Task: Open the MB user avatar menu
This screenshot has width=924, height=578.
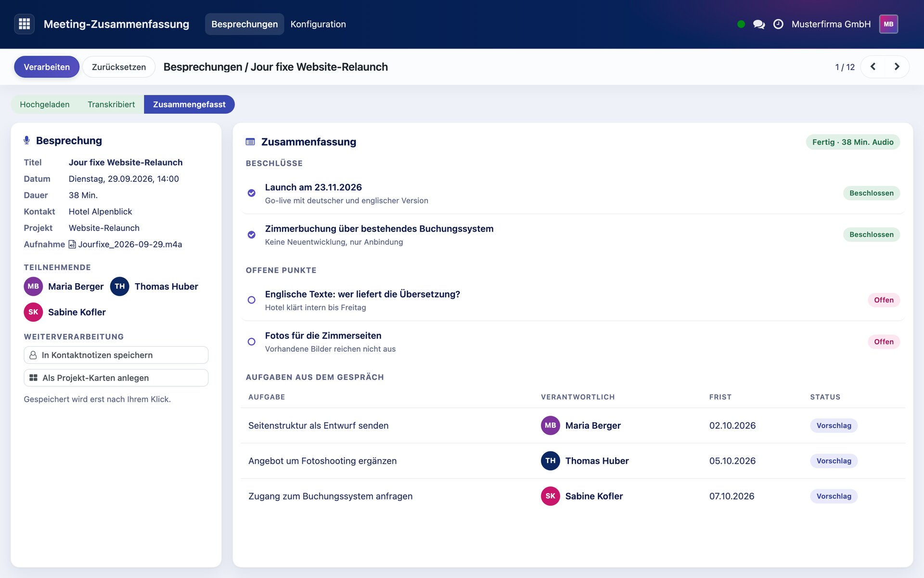Action: [x=888, y=24]
